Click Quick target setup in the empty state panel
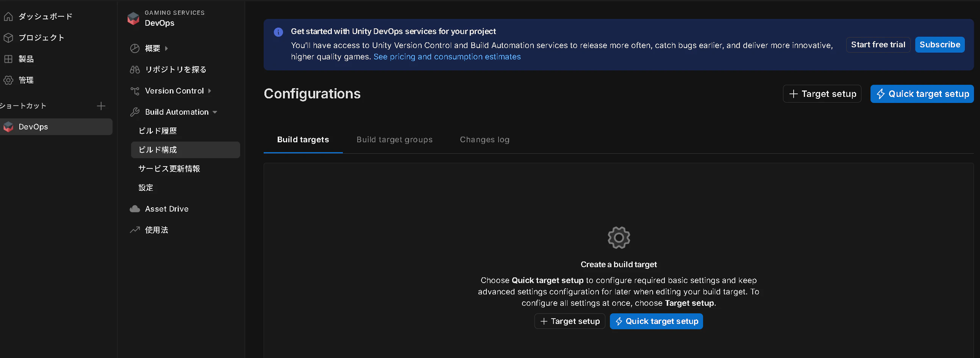The image size is (980, 358). click(x=656, y=322)
